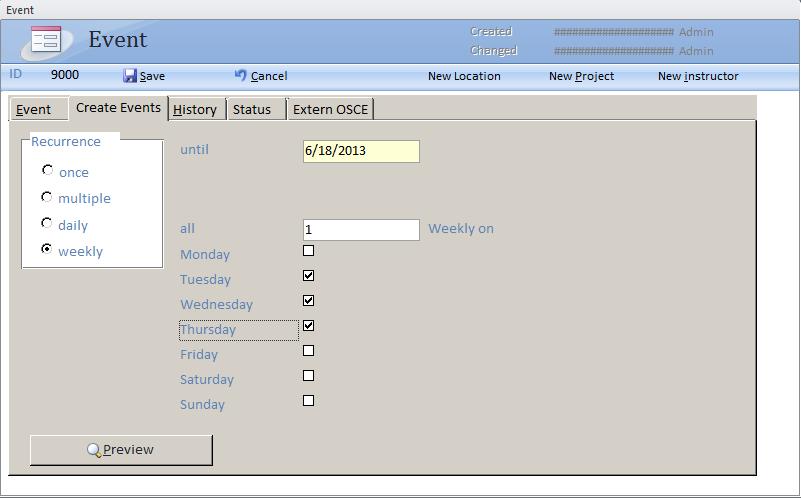The height and width of the screenshot is (498, 801).
Task: Enable the Monday checkbox
Action: coord(308,251)
